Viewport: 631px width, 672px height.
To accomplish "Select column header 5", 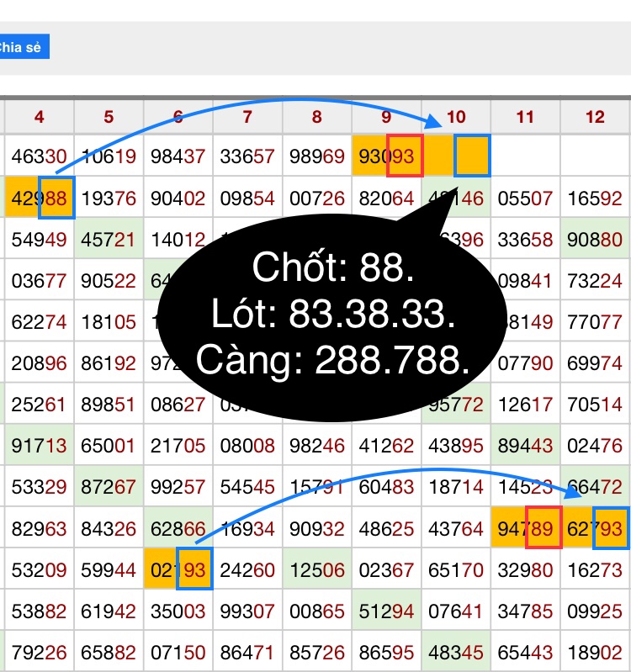I will (109, 117).
